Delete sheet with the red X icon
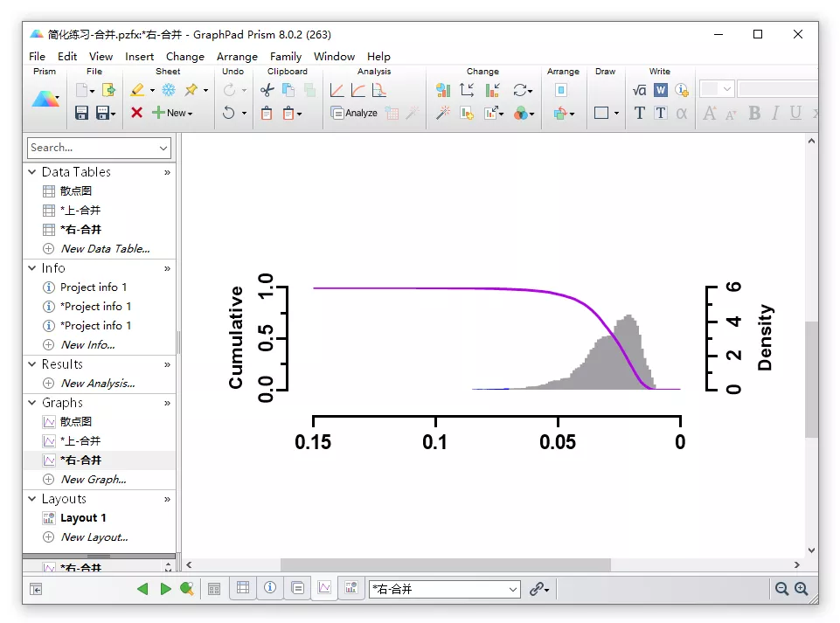 click(136, 113)
